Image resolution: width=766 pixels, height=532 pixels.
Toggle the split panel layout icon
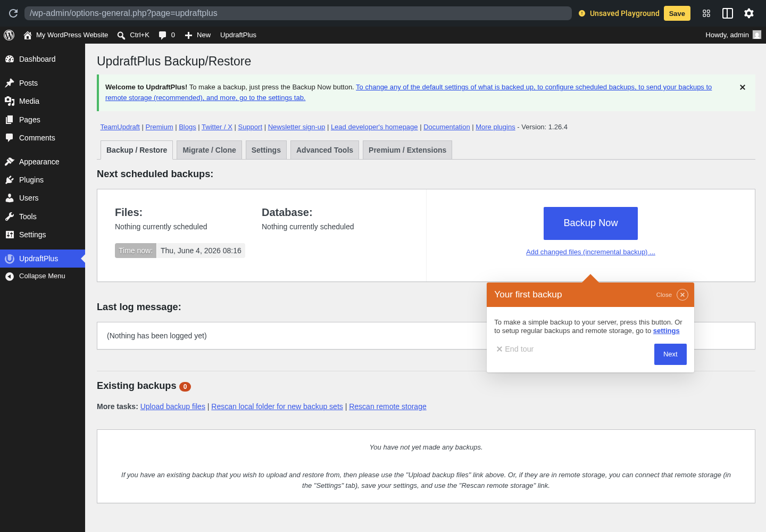[x=728, y=13]
